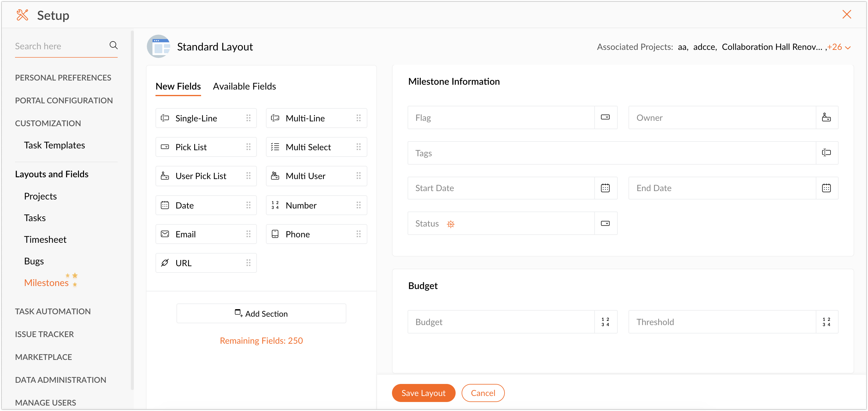Click the Start Date calendar icon
This screenshot has height=411, width=868.
click(605, 188)
